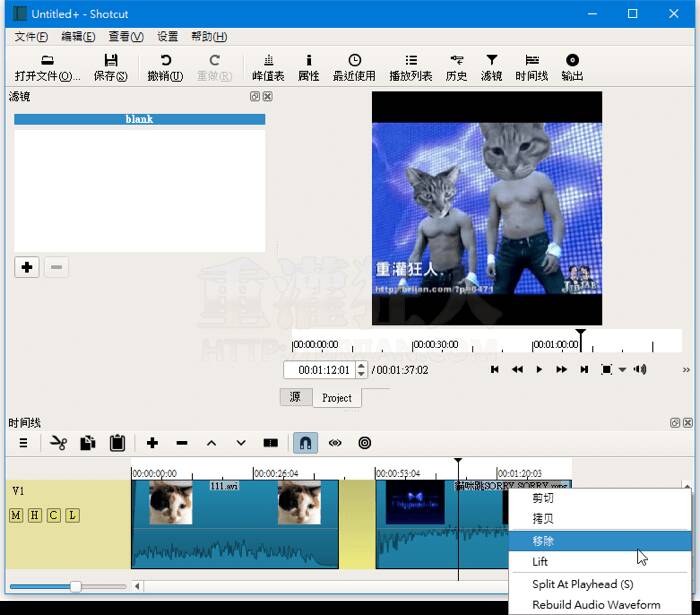Mute track V1 with M button
This screenshot has height=615, width=700.
pos(16,515)
